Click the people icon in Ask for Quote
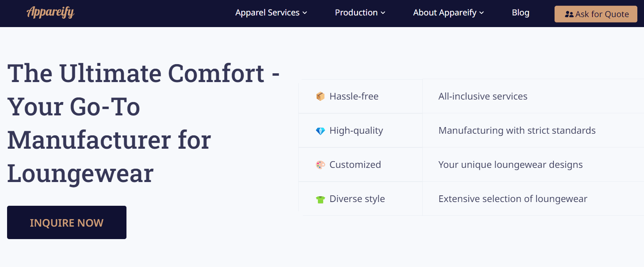The height and width of the screenshot is (267, 644). pos(569,14)
